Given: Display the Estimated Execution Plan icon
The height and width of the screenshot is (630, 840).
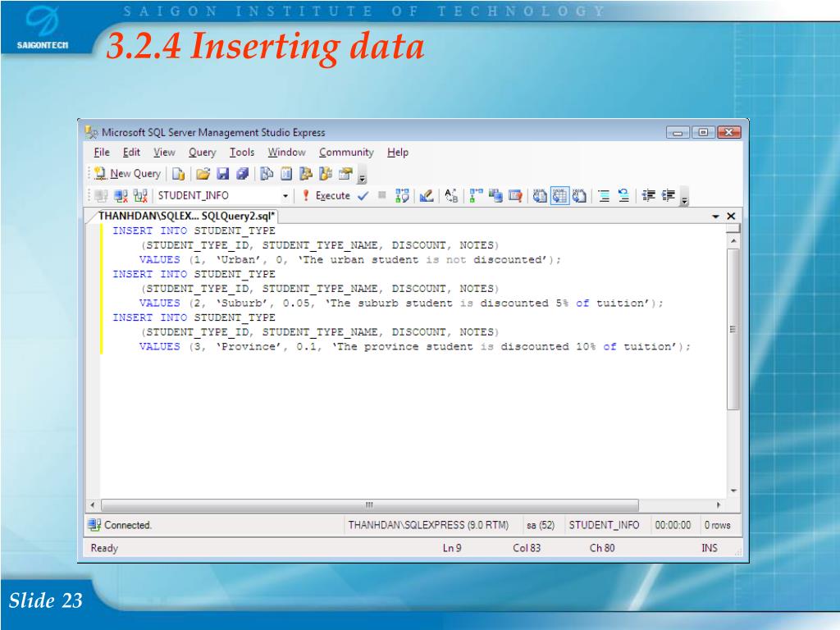Looking at the screenshot, I should point(402,195).
